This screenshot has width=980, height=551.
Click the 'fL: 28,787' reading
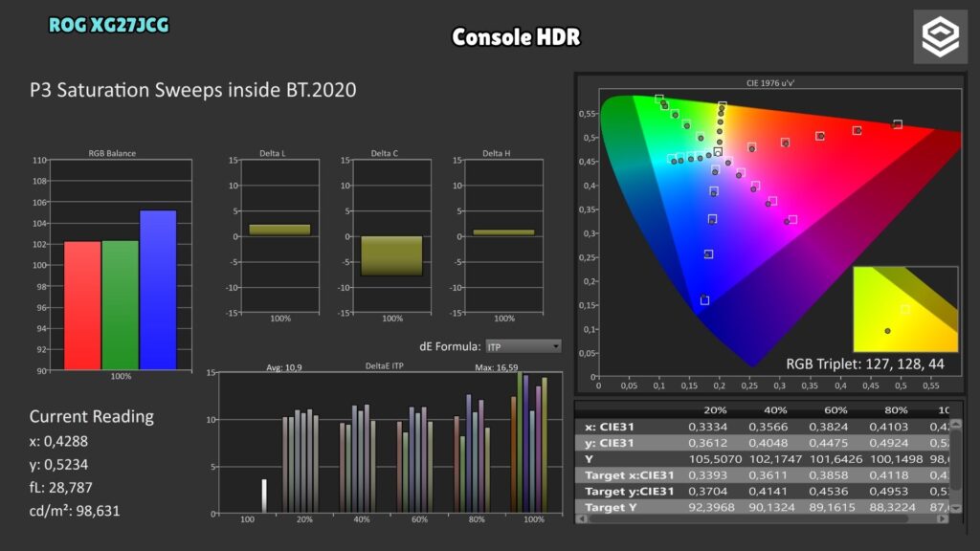tap(60, 488)
